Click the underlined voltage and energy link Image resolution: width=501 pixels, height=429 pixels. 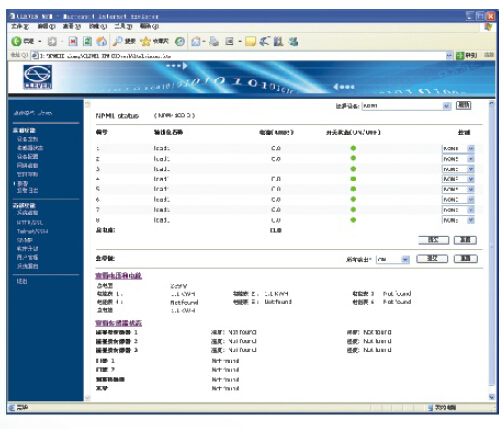click(118, 276)
